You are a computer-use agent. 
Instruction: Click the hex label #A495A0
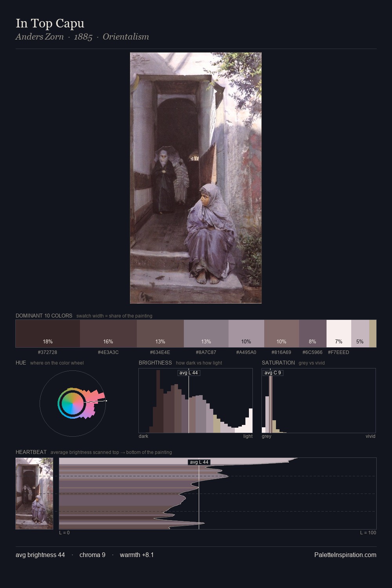[x=246, y=352]
